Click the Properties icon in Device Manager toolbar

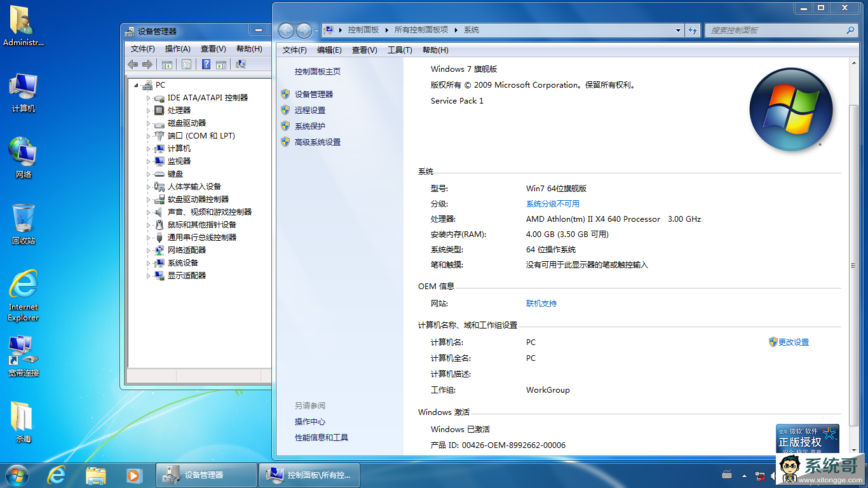186,64
